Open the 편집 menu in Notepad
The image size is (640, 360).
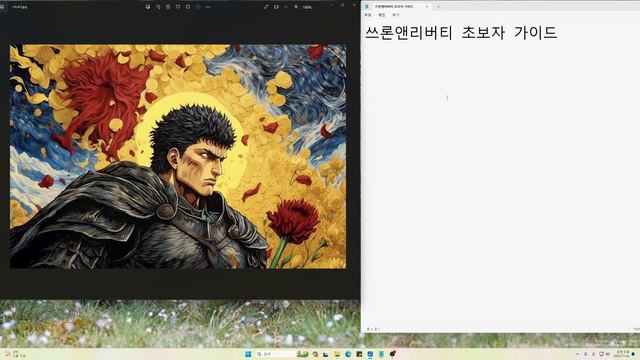click(x=382, y=15)
